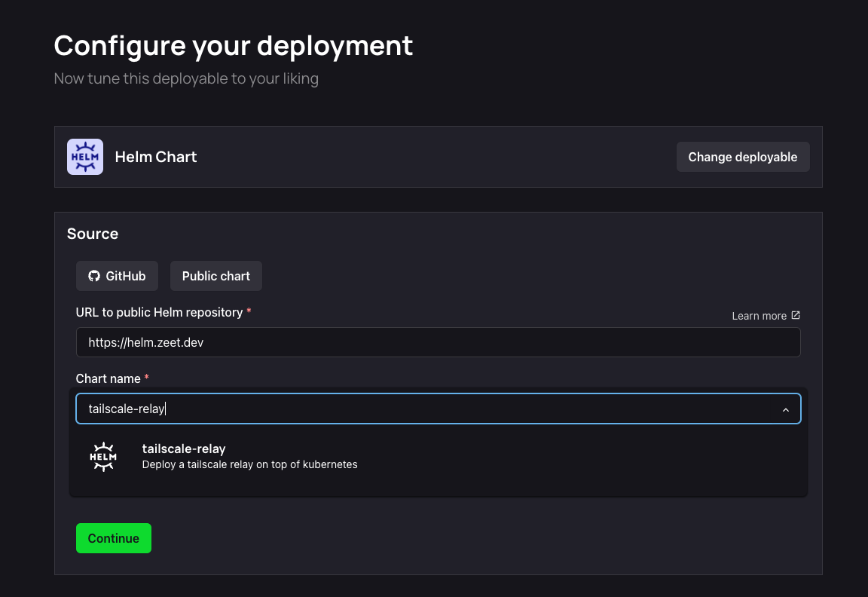Collapse the Chart name dropdown chevron
Screen dimensions: 868x597
(786, 410)
